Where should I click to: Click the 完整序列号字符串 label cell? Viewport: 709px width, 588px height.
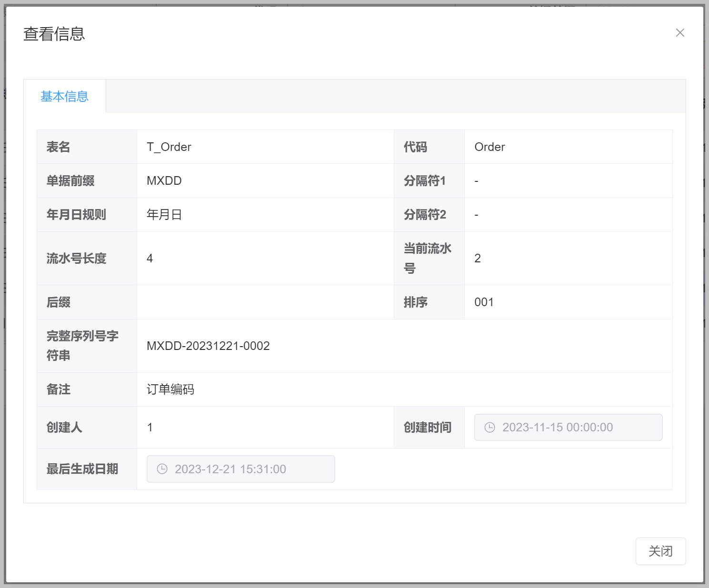87,346
